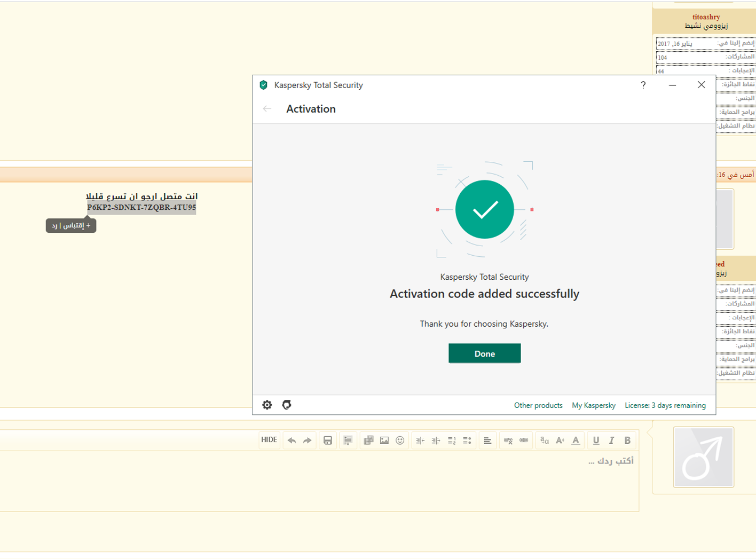756x559 pixels.
Task: Click 'Activation code added successfully' text
Action: tap(484, 294)
